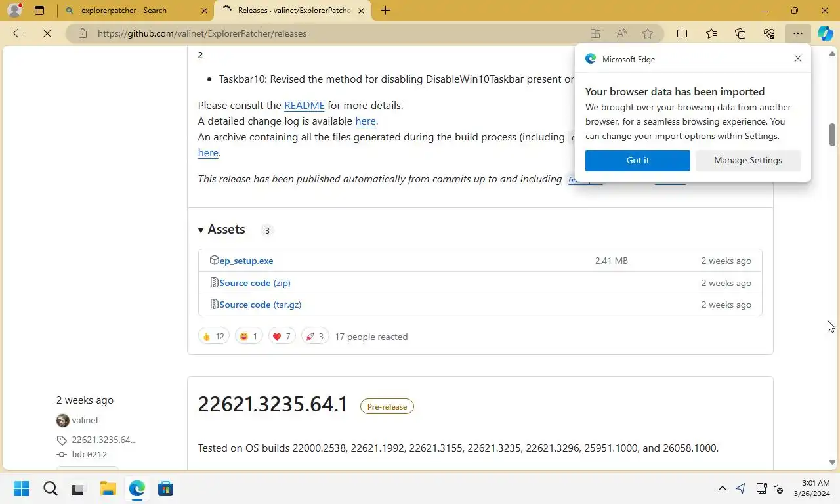840x504 pixels.
Task: Add this page to favorites with the star
Action: coord(648,33)
